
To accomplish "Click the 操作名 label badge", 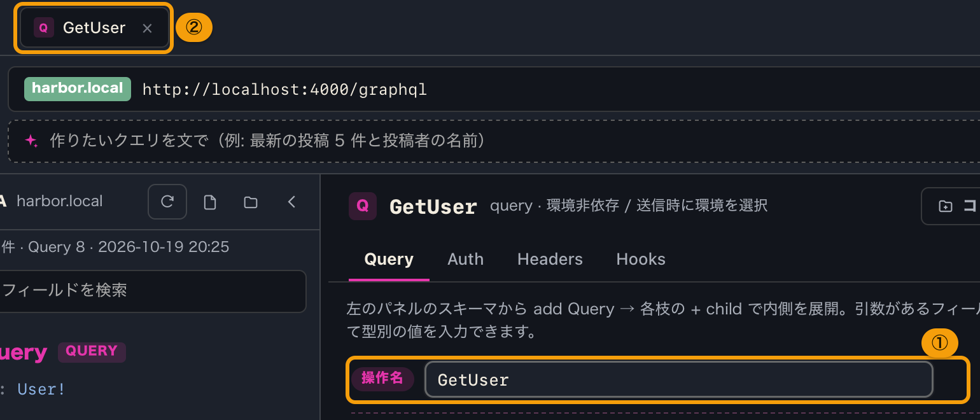I will (382, 379).
